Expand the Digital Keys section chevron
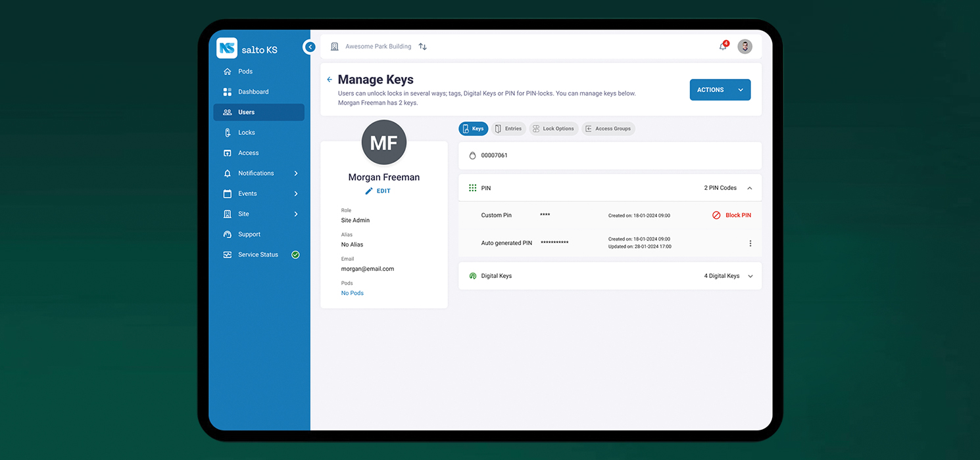980x460 pixels. click(750, 276)
